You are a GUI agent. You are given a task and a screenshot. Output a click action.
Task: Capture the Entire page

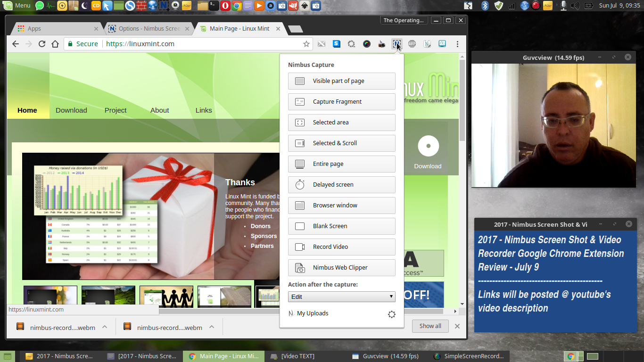coord(341,164)
